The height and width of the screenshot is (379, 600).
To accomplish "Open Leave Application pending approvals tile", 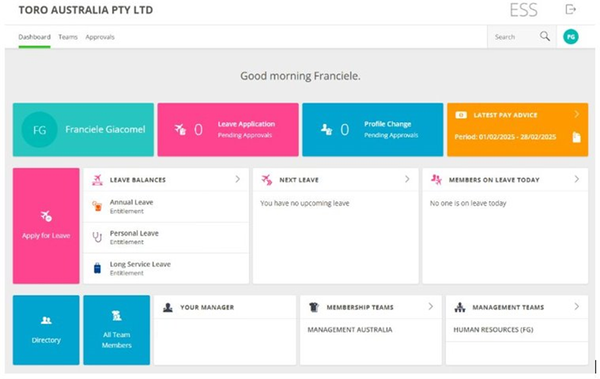I will (x=228, y=129).
